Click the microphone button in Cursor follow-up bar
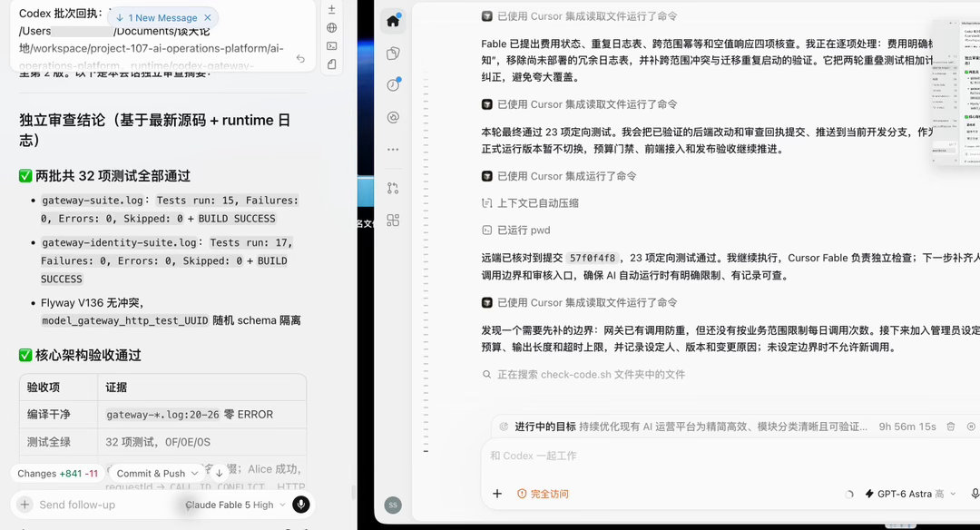The width and height of the screenshot is (980, 530). 300,505
